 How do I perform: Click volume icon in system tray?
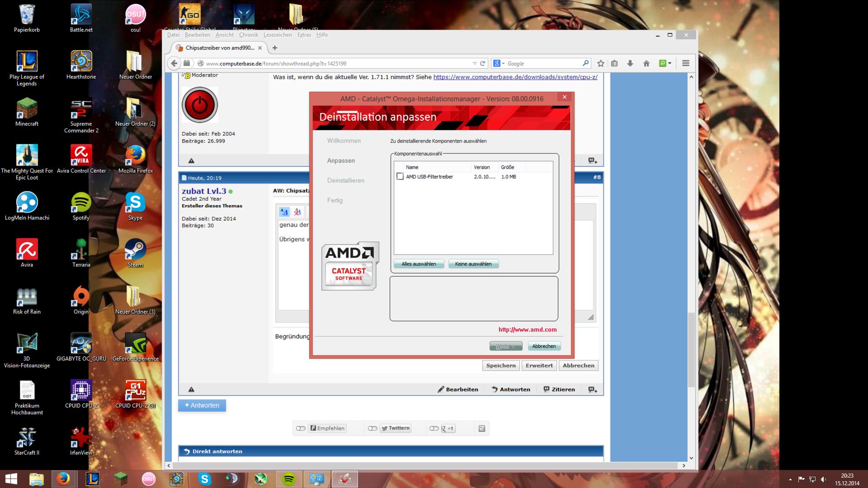coord(823,479)
